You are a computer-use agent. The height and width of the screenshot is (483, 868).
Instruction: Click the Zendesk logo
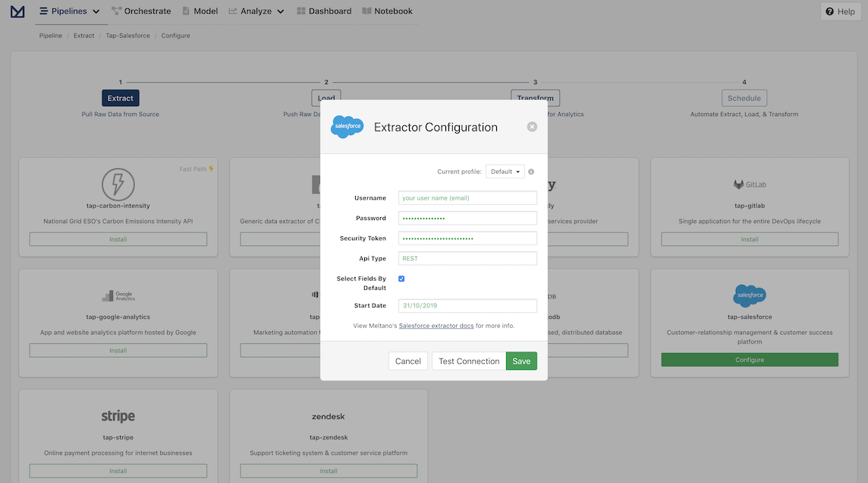[329, 416]
